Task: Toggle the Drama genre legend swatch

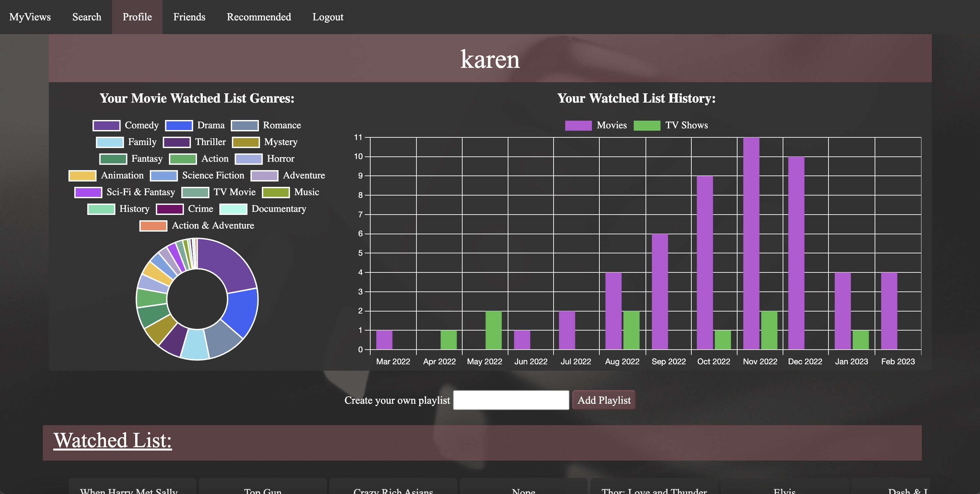Action: (x=179, y=125)
